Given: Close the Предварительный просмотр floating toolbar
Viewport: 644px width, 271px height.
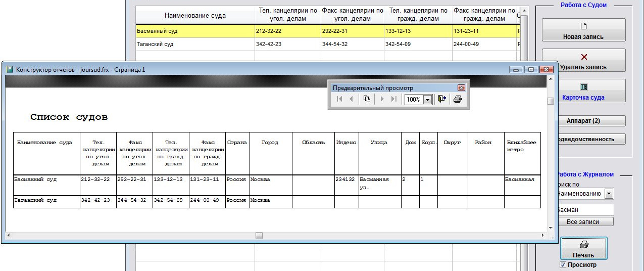Looking at the screenshot, I should pos(461,87).
